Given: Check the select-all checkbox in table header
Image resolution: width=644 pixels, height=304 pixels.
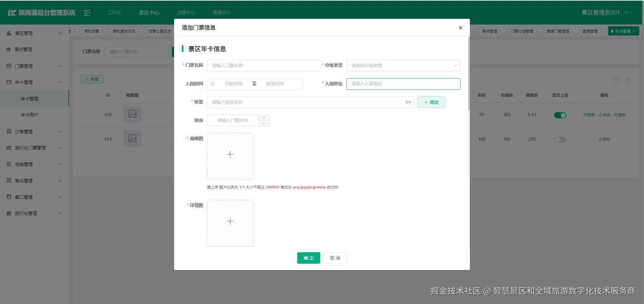Looking at the screenshot, I should (89, 95).
